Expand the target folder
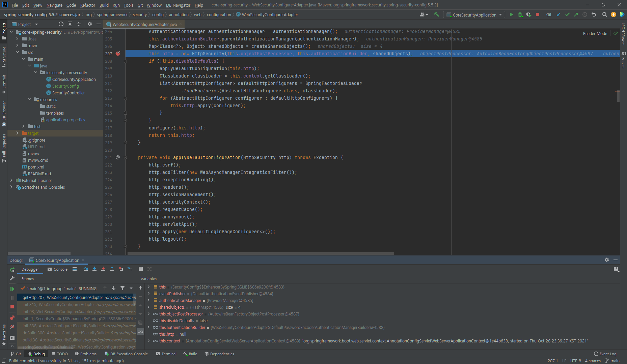 pyautogui.click(x=17, y=133)
